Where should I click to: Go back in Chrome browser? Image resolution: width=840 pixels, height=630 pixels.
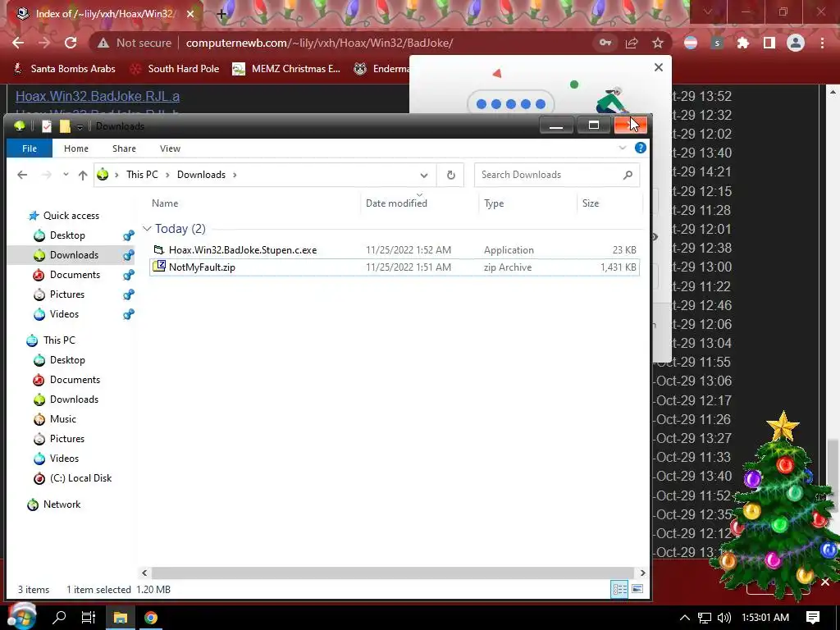[x=18, y=43]
